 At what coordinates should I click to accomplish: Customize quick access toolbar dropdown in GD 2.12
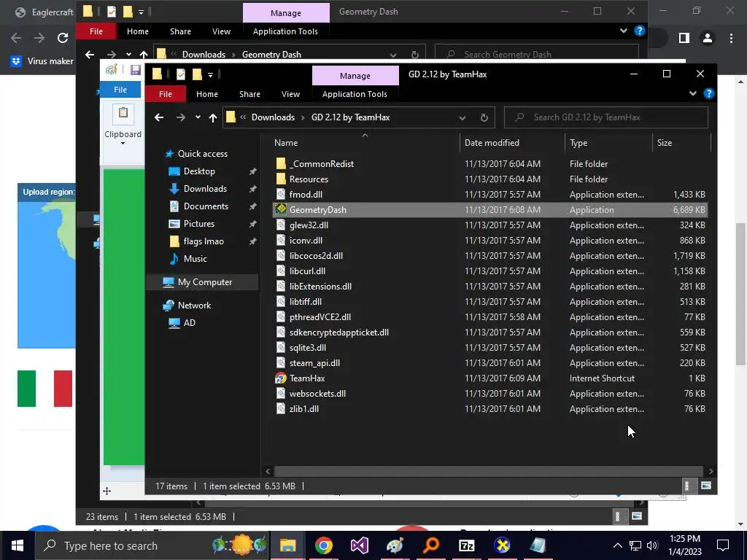click(210, 75)
